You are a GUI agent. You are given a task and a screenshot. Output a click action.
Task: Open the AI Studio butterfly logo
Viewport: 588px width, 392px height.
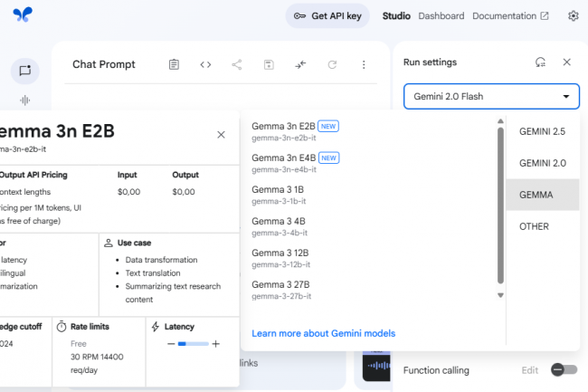[x=23, y=14]
